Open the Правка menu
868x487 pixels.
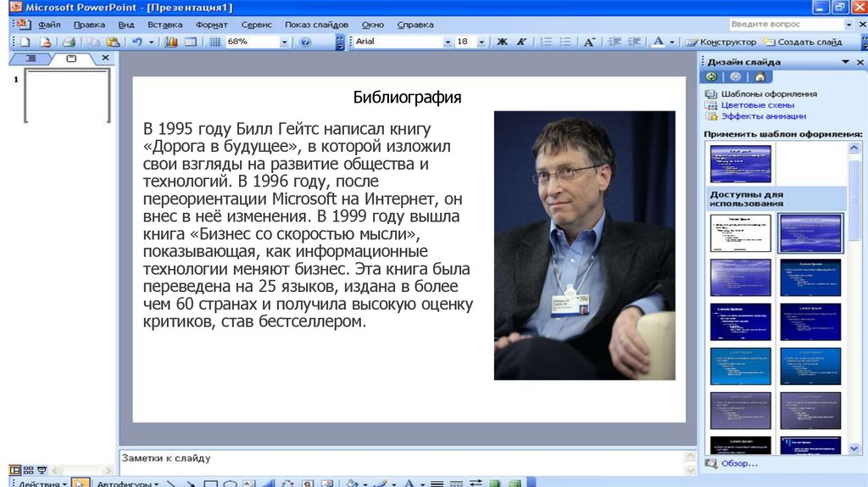(x=89, y=25)
